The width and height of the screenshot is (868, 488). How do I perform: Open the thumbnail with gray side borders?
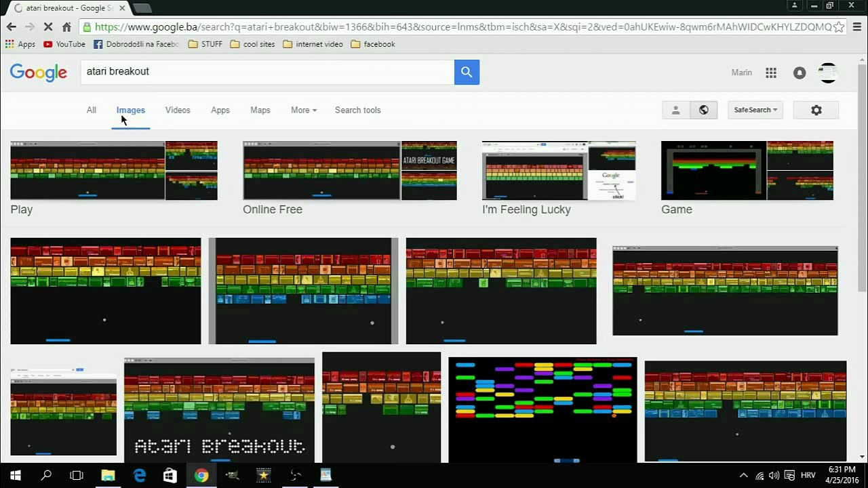pyautogui.click(x=304, y=291)
